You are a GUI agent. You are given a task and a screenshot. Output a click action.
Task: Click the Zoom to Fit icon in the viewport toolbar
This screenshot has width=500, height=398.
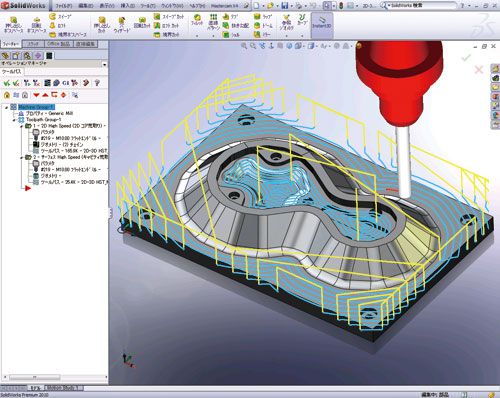tap(244, 46)
